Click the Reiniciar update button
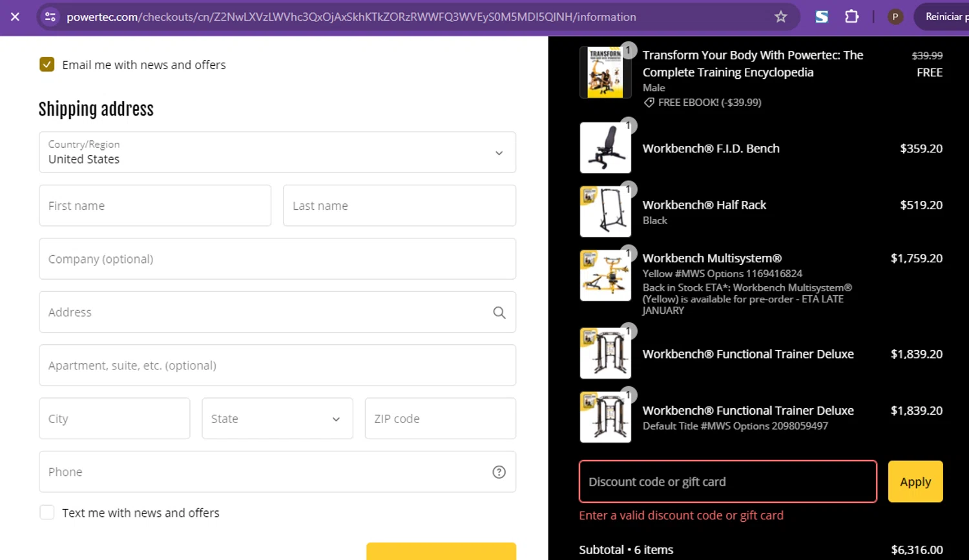The width and height of the screenshot is (969, 560). [944, 17]
